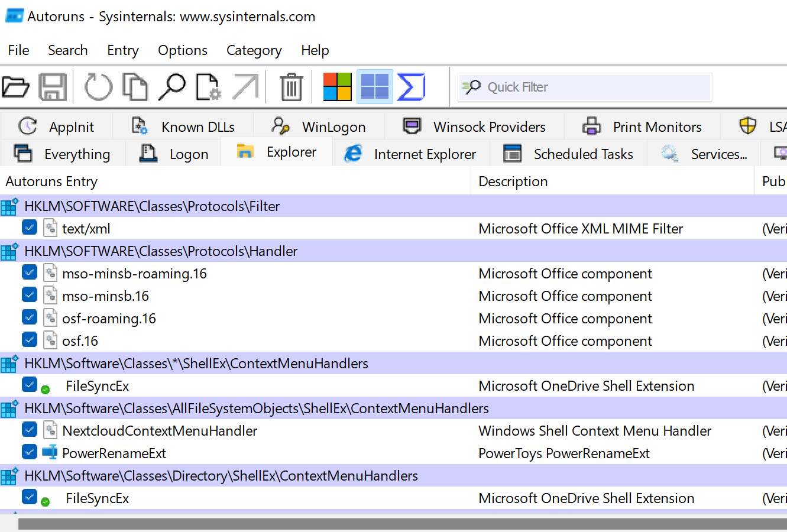This screenshot has width=787, height=532.
Task: Click the Refresh circular arrow icon
Action: click(98, 87)
